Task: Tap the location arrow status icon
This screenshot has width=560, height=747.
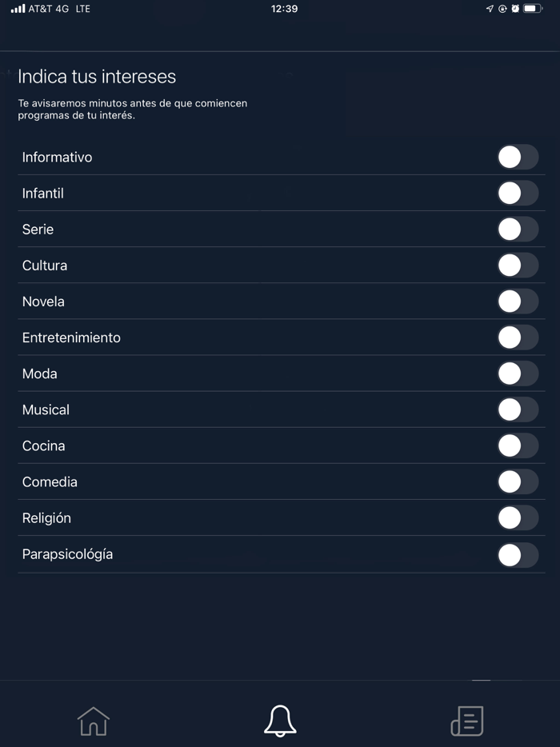Action: tap(489, 10)
